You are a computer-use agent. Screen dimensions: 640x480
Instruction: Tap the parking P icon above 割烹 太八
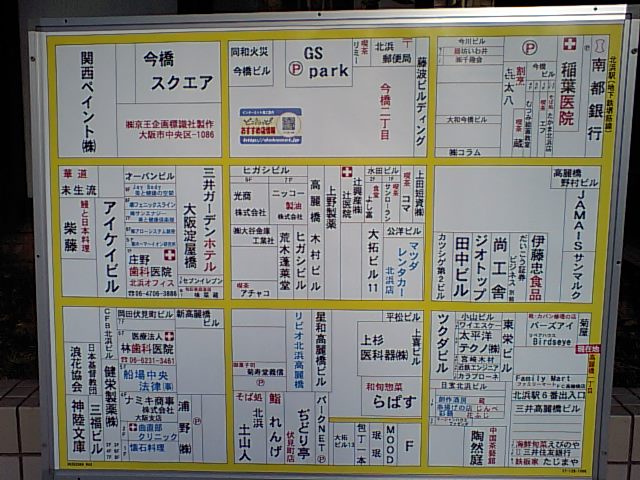(x=529, y=49)
